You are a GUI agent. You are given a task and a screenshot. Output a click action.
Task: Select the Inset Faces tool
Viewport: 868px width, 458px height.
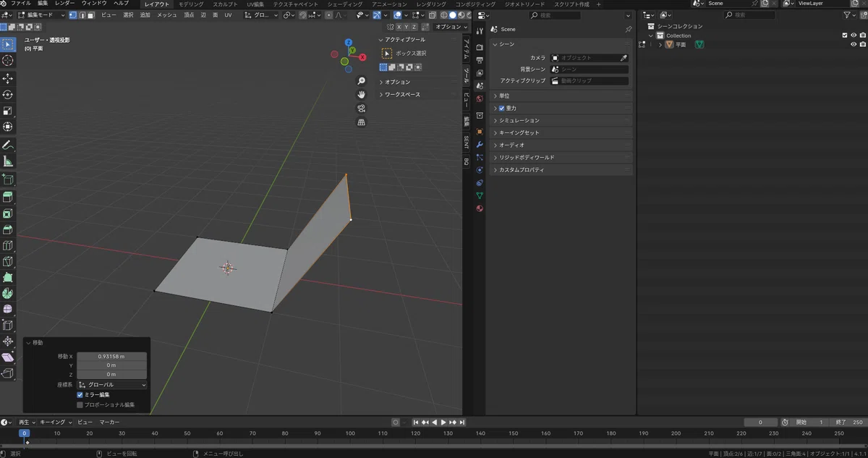[x=8, y=213]
